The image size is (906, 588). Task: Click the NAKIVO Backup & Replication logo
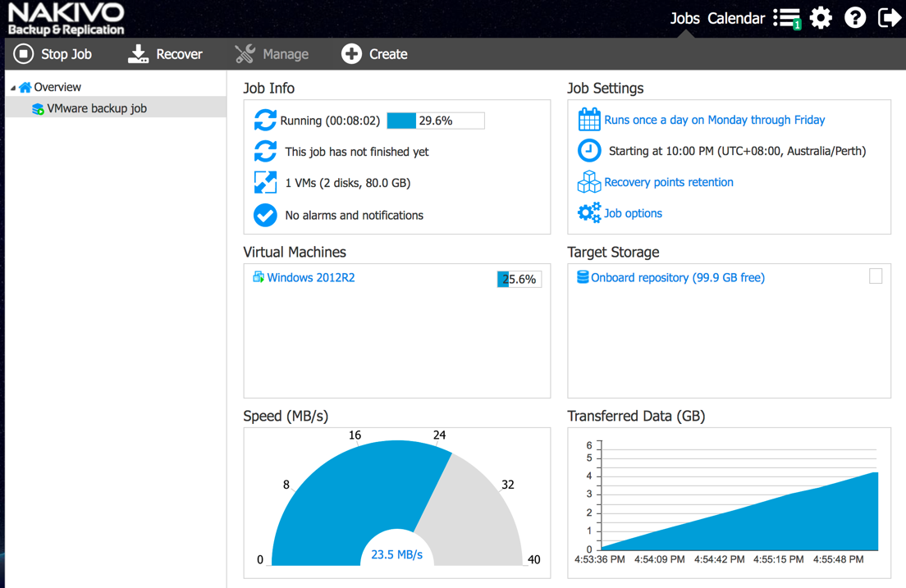click(x=66, y=19)
